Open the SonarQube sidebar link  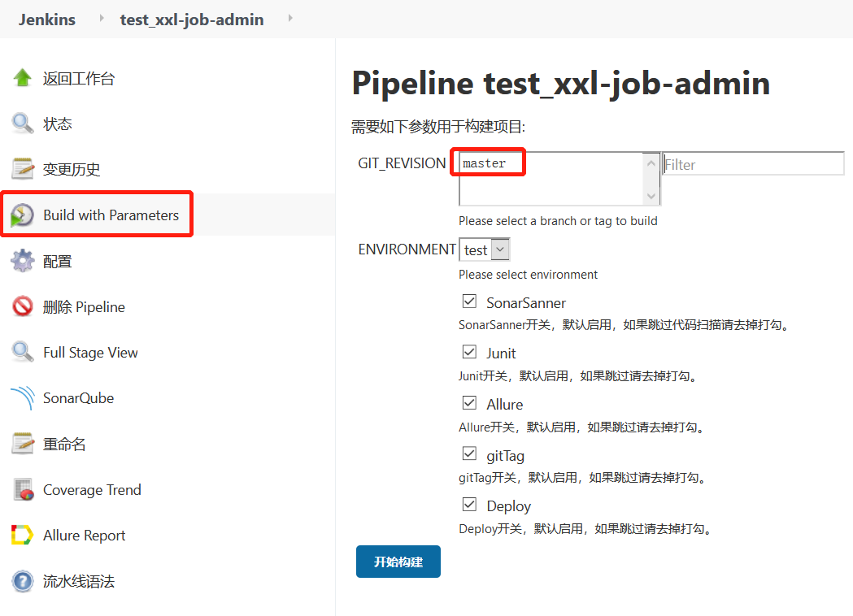click(x=79, y=398)
